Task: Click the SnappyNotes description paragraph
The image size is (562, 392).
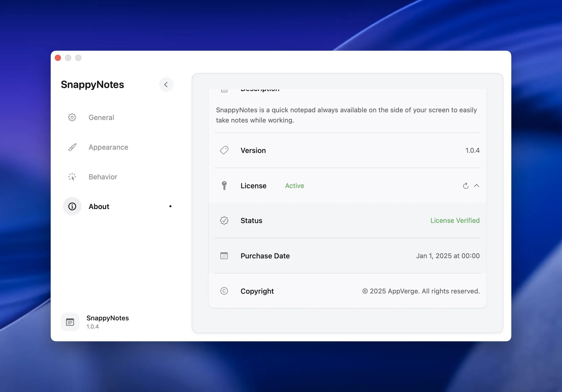Action: (x=346, y=115)
